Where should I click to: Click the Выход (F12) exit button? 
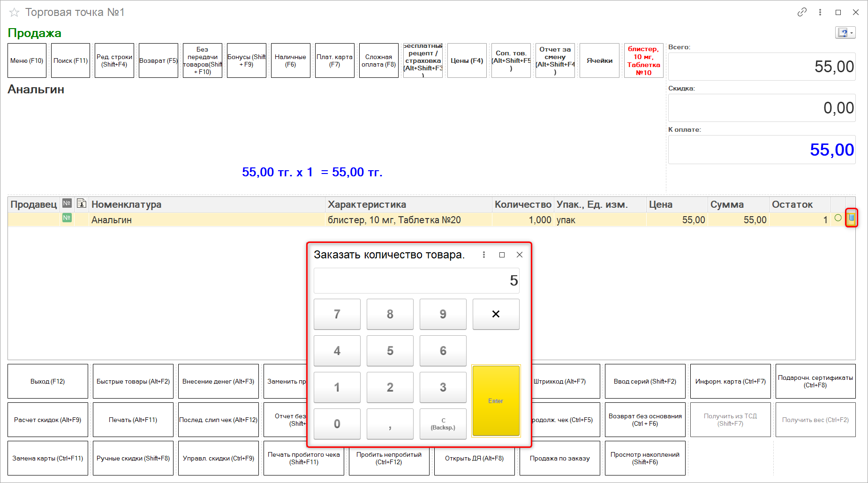pos(48,381)
